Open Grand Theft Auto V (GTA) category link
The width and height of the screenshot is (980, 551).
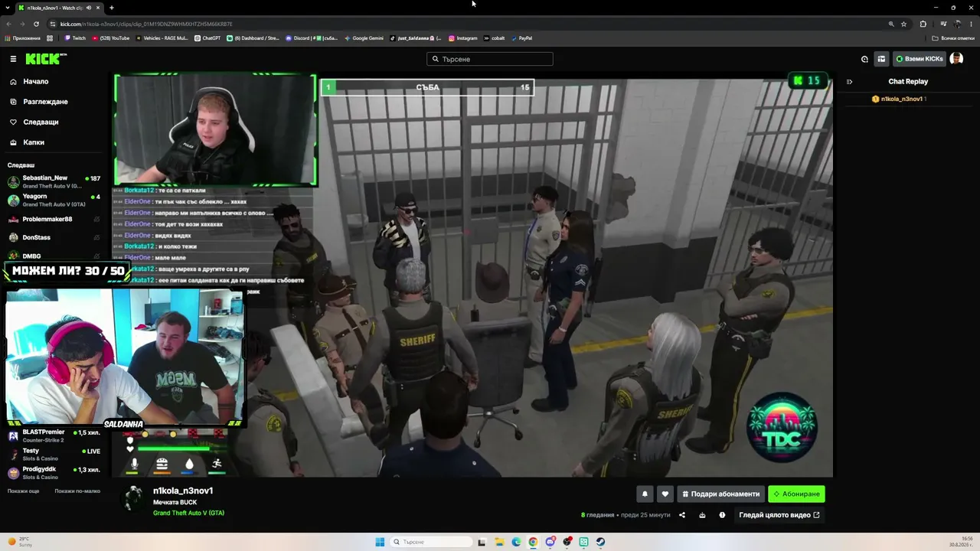[188, 513]
